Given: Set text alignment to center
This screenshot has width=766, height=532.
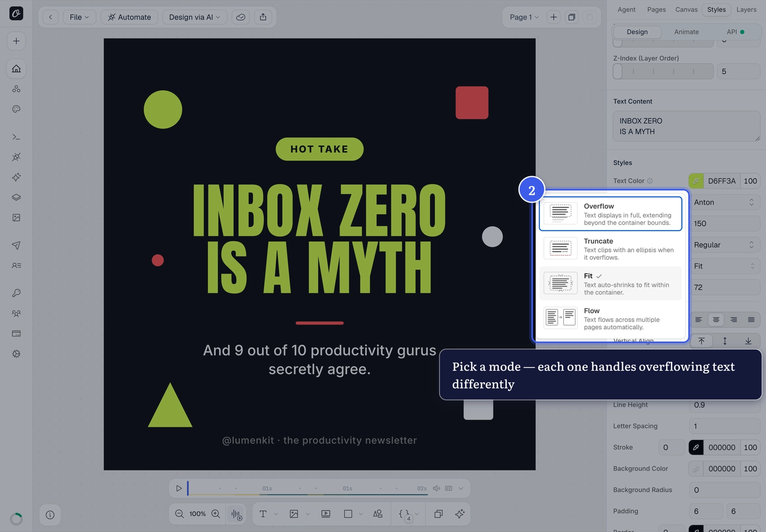Looking at the screenshot, I should point(716,319).
